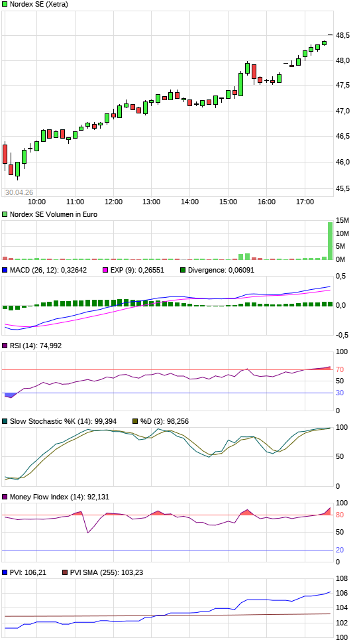This screenshot has width=361, height=644.
Task: Click the date label '30.04.26'
Action: coord(19,192)
